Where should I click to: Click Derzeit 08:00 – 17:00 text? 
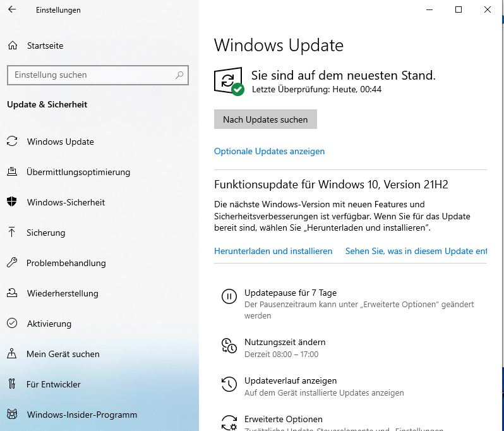(x=282, y=354)
